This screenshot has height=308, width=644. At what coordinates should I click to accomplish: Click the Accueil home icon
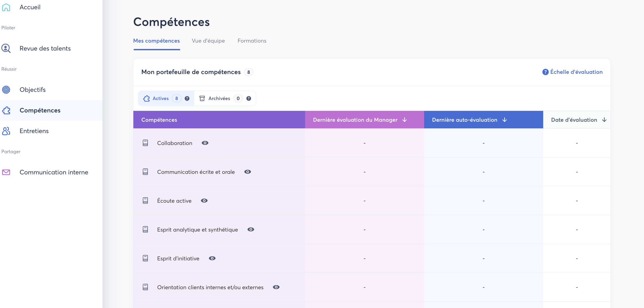tap(6, 7)
